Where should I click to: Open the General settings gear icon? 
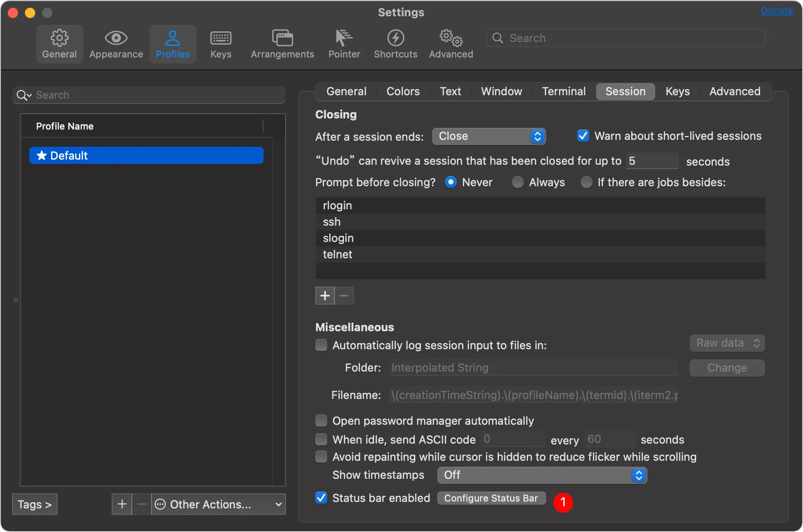[59, 39]
